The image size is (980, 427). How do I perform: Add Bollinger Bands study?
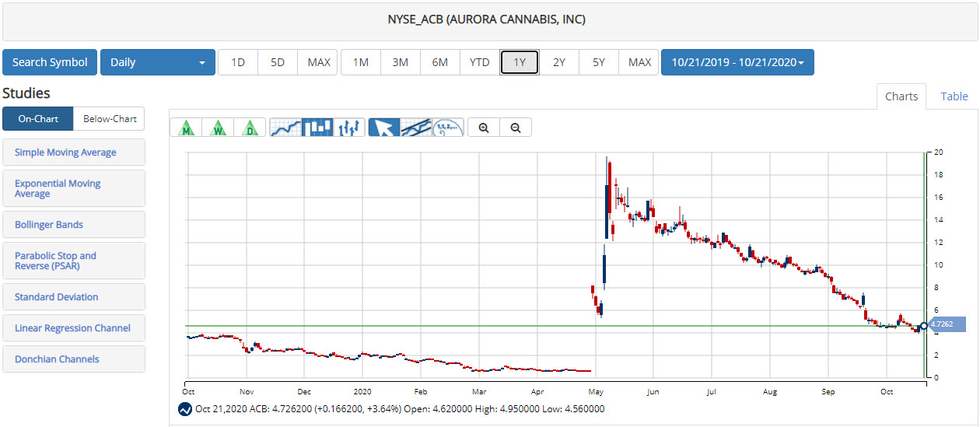[74, 225]
